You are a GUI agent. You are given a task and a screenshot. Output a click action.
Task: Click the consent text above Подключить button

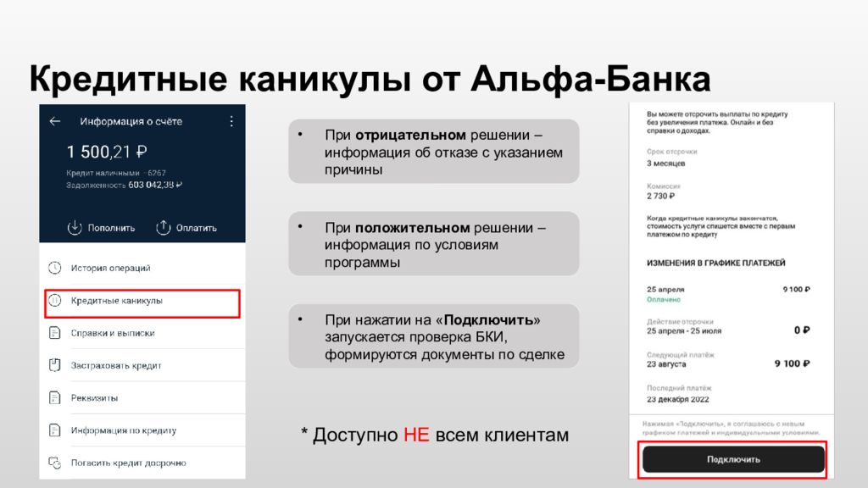click(732, 428)
